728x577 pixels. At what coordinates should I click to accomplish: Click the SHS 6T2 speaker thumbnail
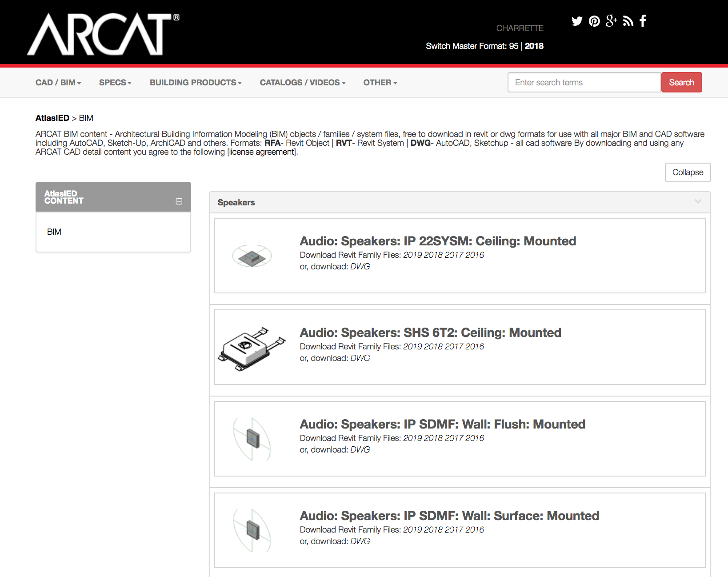tap(252, 348)
